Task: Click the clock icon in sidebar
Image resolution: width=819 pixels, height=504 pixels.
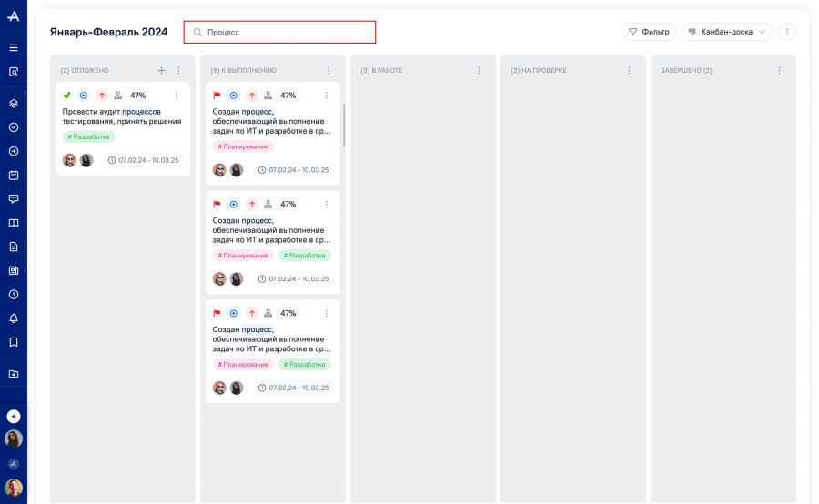Action: [x=14, y=295]
